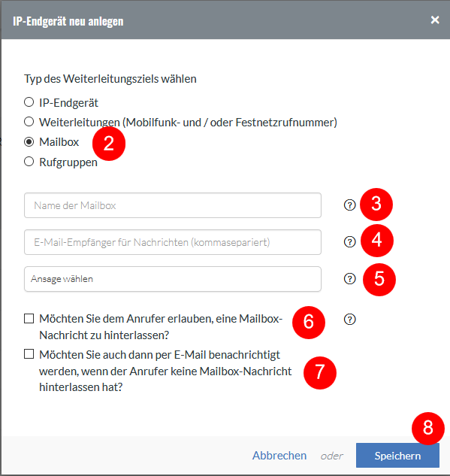Close the IP-Endgerät neu anlegen dialog

pyautogui.click(x=435, y=20)
